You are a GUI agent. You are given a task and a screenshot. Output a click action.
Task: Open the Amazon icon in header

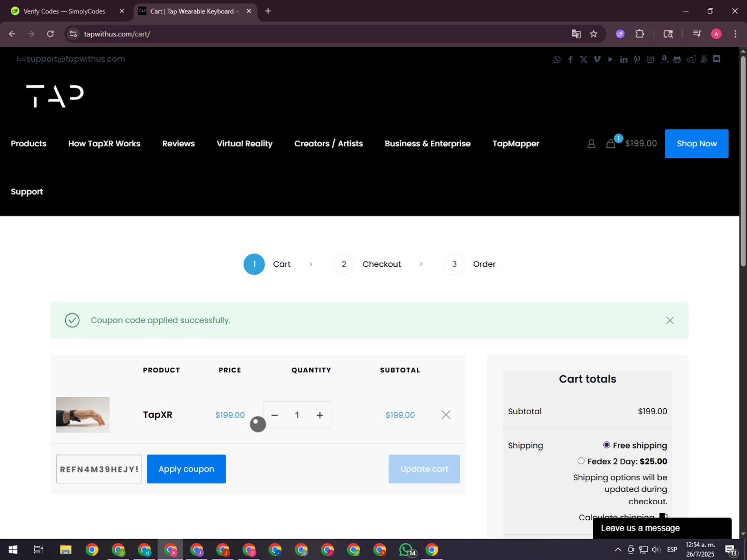pos(664,59)
